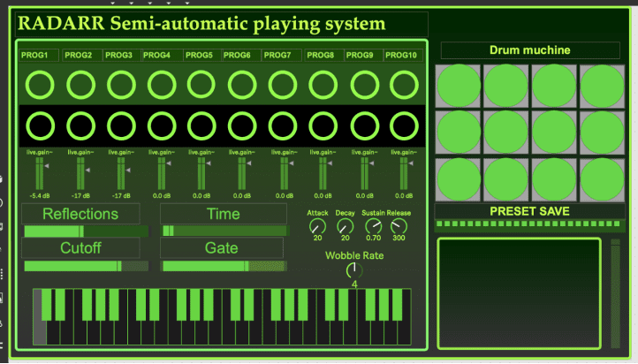Screen dimensions: 638x364
Task: Click the Release knob
Action: click(399, 227)
